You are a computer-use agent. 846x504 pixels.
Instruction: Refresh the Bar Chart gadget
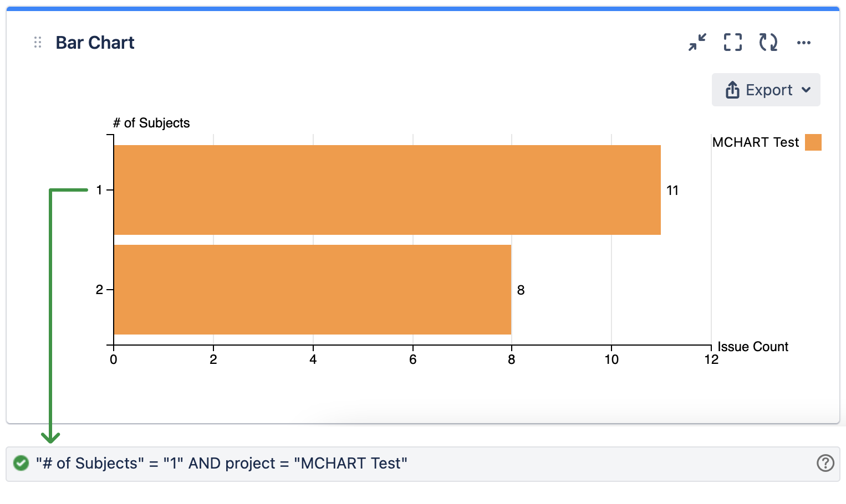[x=768, y=42]
